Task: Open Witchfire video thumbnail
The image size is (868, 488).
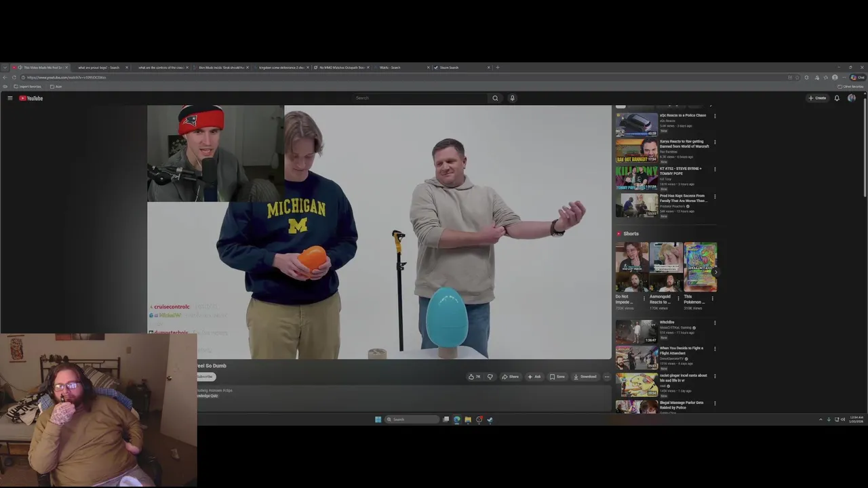Action: point(636,331)
